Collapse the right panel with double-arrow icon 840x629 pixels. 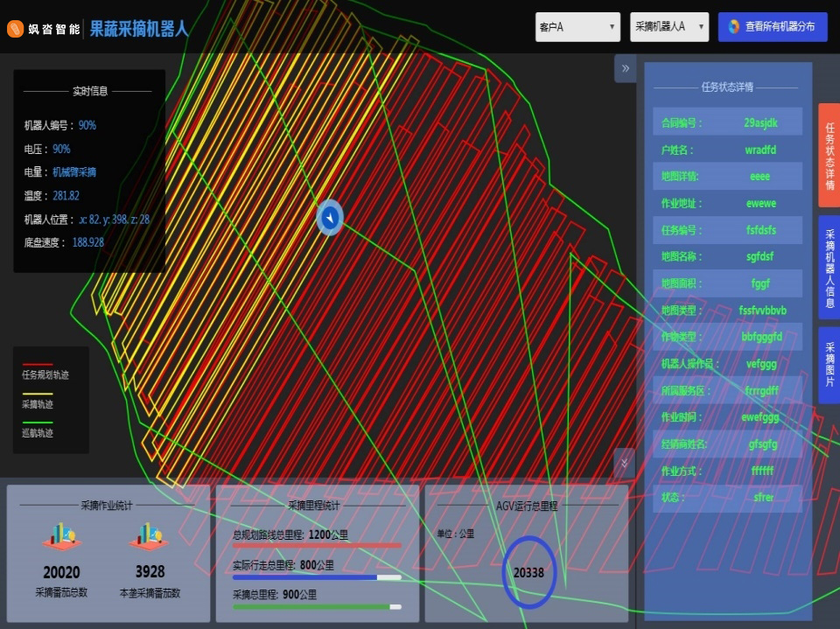pyautogui.click(x=625, y=68)
